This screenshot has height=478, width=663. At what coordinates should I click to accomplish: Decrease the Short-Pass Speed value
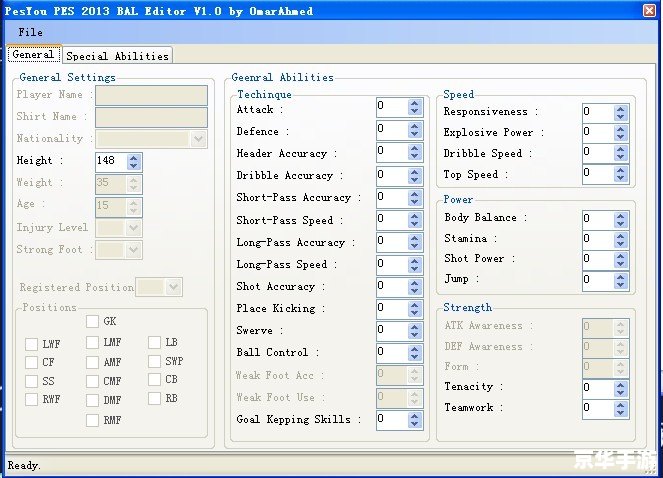tap(415, 224)
